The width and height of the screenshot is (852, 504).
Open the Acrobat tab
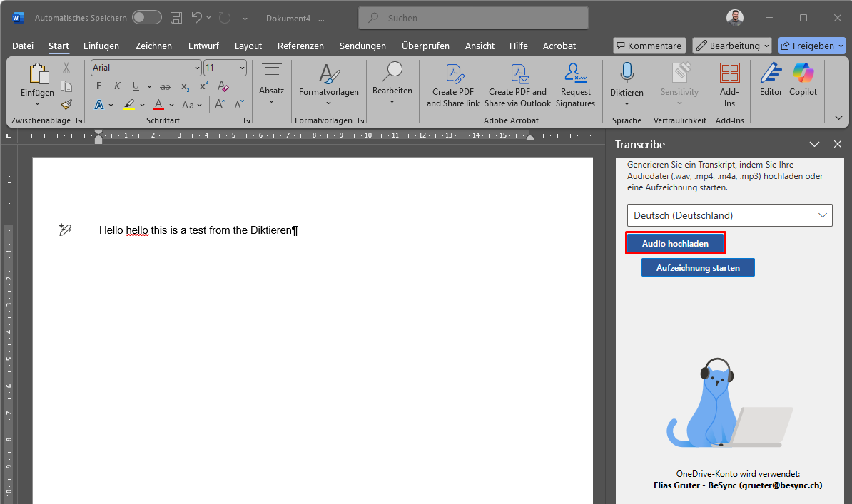(559, 46)
